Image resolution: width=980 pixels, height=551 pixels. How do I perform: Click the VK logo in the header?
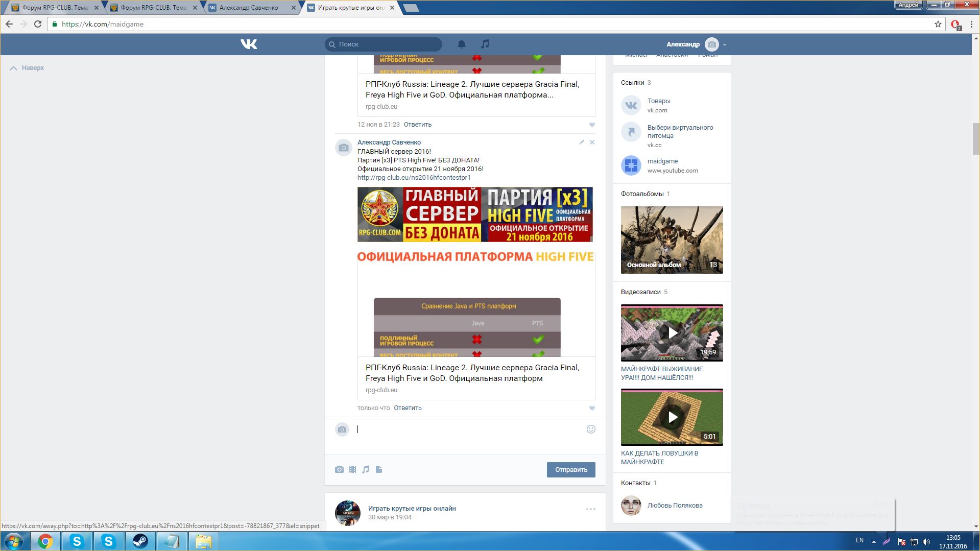(x=249, y=44)
